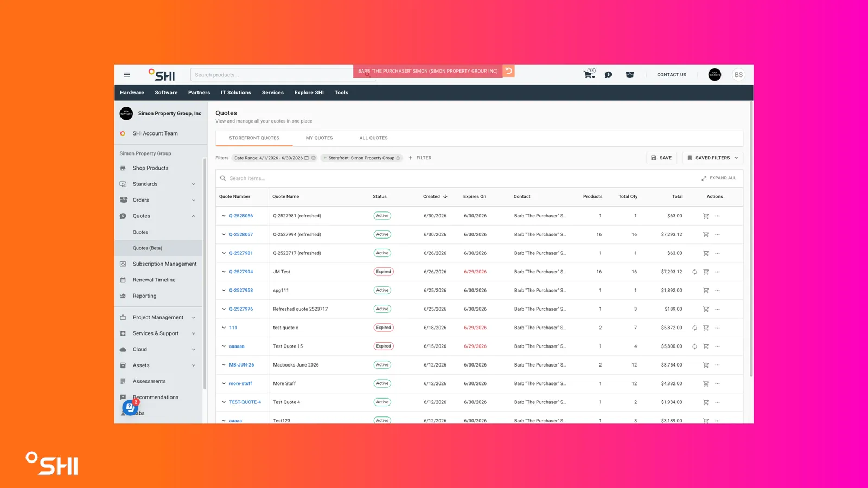Switch to the My Quotes tab
The image size is (868, 488).
(319, 138)
